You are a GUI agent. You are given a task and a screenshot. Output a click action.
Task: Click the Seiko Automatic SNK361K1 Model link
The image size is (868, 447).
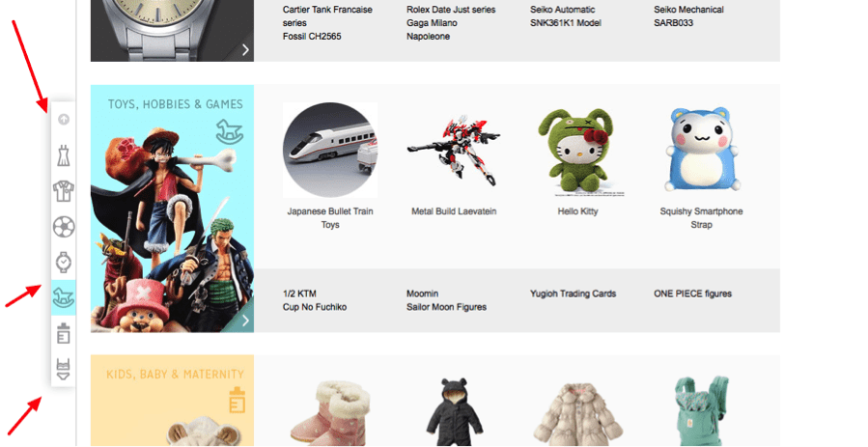click(565, 16)
